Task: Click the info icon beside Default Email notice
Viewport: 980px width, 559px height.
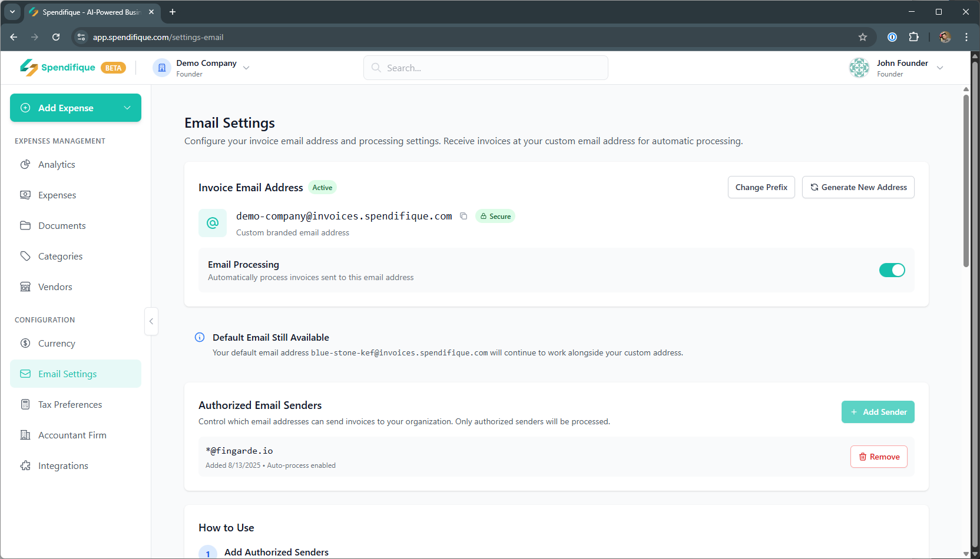Action: click(x=200, y=337)
